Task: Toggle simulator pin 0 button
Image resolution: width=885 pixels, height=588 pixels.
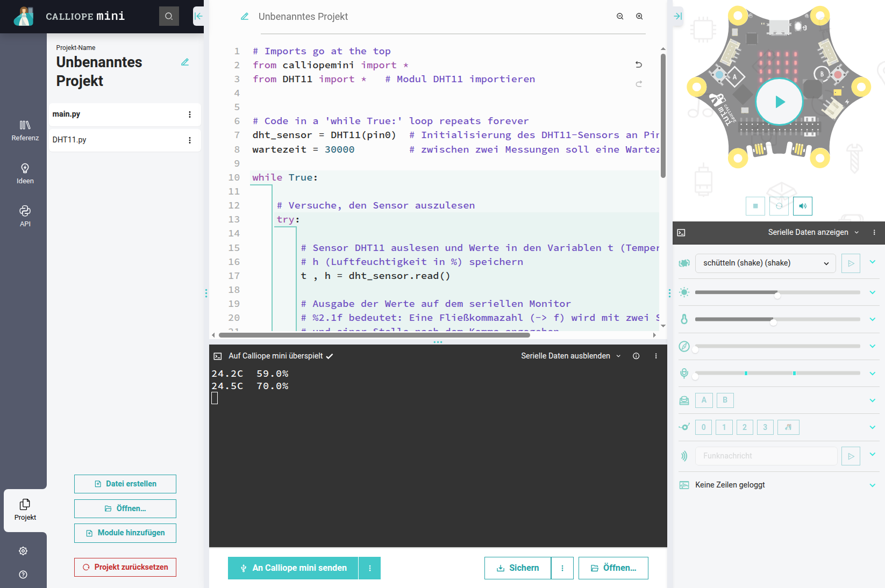Action: (x=704, y=427)
